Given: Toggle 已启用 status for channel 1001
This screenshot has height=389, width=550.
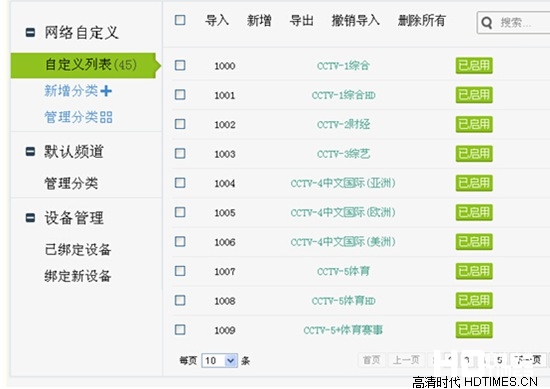Looking at the screenshot, I should 474,95.
